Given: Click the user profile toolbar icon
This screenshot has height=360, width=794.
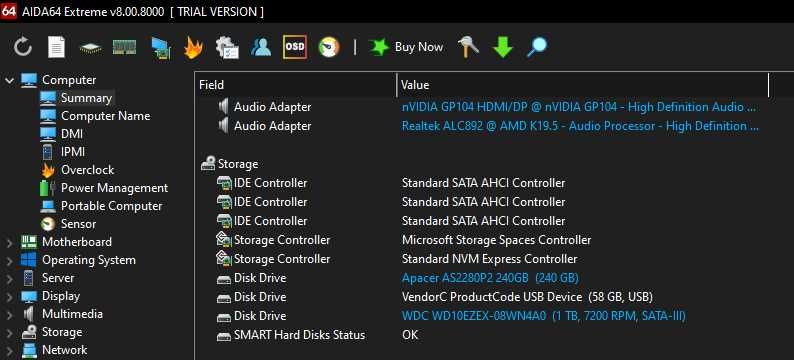Looking at the screenshot, I should click(x=261, y=47).
